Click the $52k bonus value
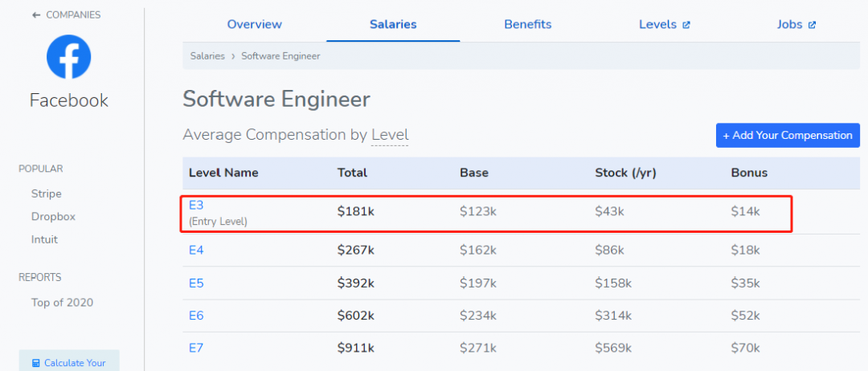The image size is (868, 371). pyautogui.click(x=746, y=316)
